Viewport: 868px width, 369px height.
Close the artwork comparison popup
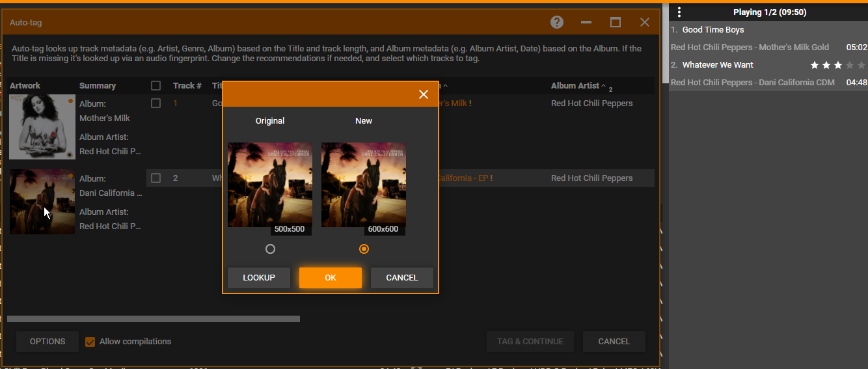[424, 94]
